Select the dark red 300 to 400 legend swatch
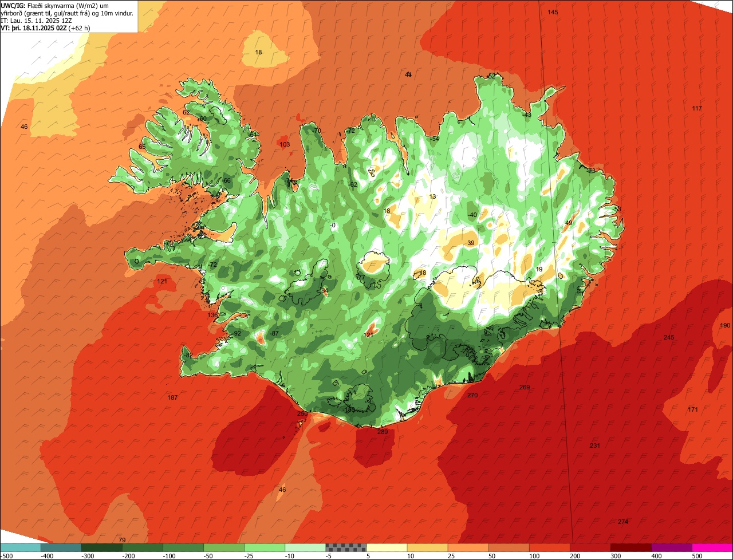The height and width of the screenshot is (560, 733). pyautogui.click(x=630, y=547)
